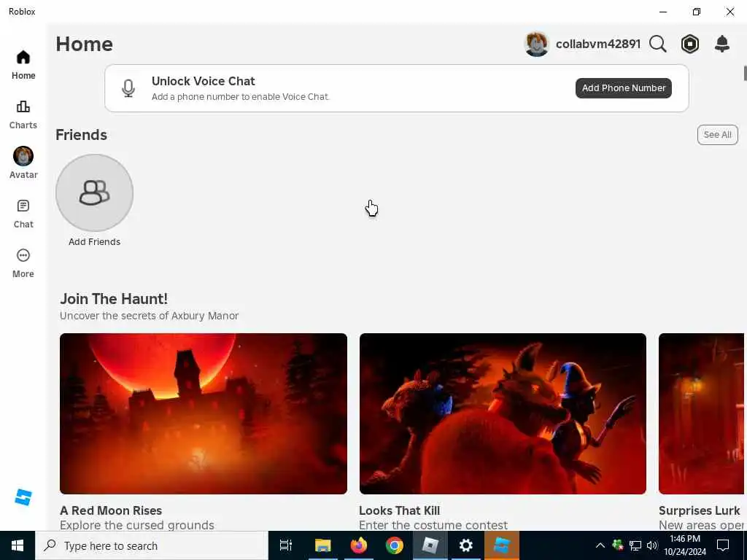
Task: Click the page's vertical scrollbar thumb
Action: (x=745, y=74)
